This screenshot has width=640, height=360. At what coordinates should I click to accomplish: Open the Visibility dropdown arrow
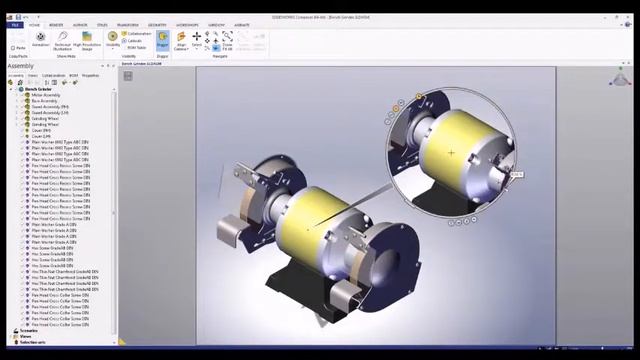pos(113,49)
